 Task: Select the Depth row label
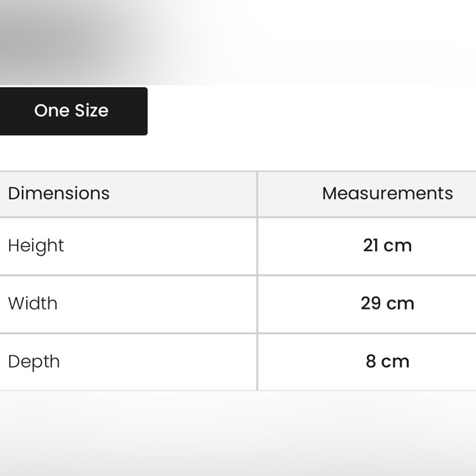click(34, 362)
